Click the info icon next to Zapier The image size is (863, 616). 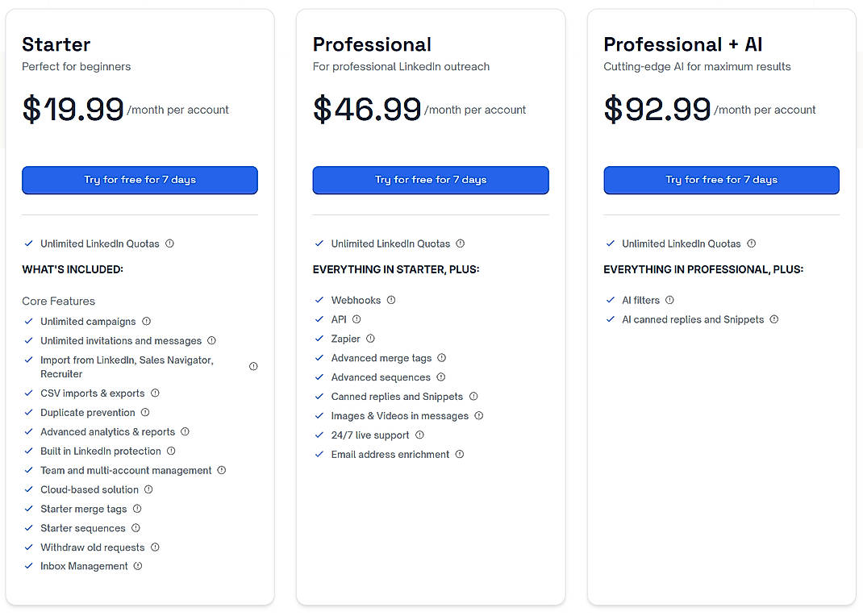(x=370, y=339)
